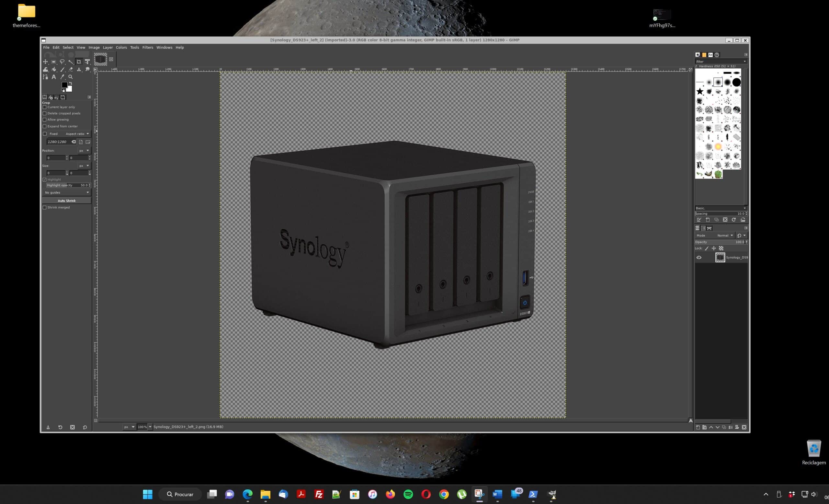The width and height of the screenshot is (829, 504).
Task: Hide the Synology_DS9 layer with eye icon
Action: [699, 258]
